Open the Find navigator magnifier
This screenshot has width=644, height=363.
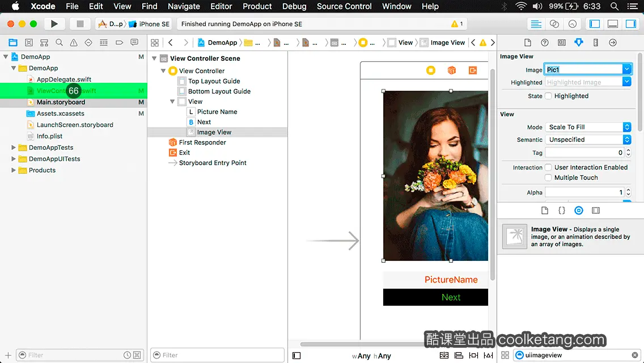(59, 43)
